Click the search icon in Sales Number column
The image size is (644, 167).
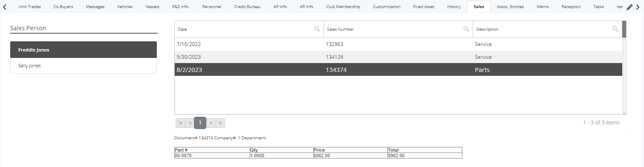click(x=466, y=29)
